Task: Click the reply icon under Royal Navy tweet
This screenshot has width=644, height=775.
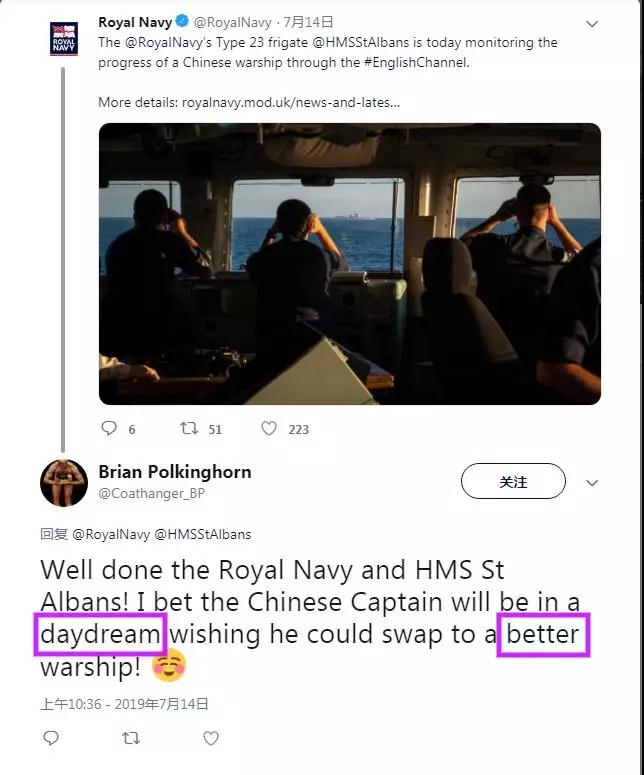Action: tap(109, 428)
